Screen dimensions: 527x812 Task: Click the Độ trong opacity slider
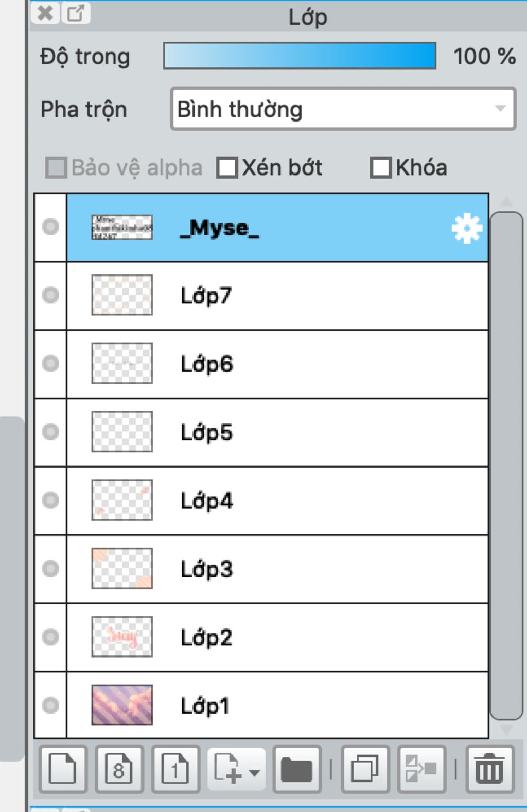[x=300, y=56]
